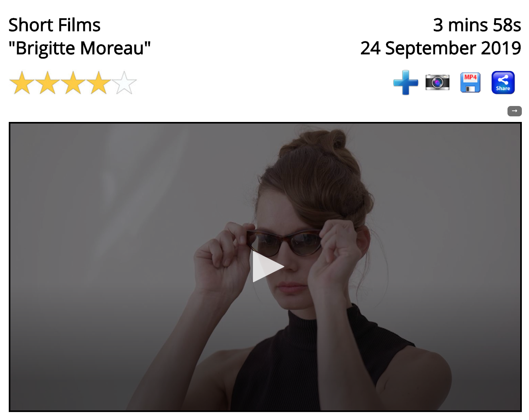Image resolution: width=529 pixels, height=420 pixels.
Task: Give five stars using the empty star
Action: point(124,83)
